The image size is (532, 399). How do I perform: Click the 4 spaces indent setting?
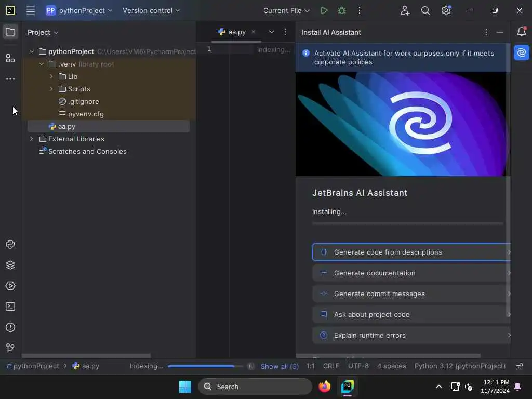tap(392, 366)
